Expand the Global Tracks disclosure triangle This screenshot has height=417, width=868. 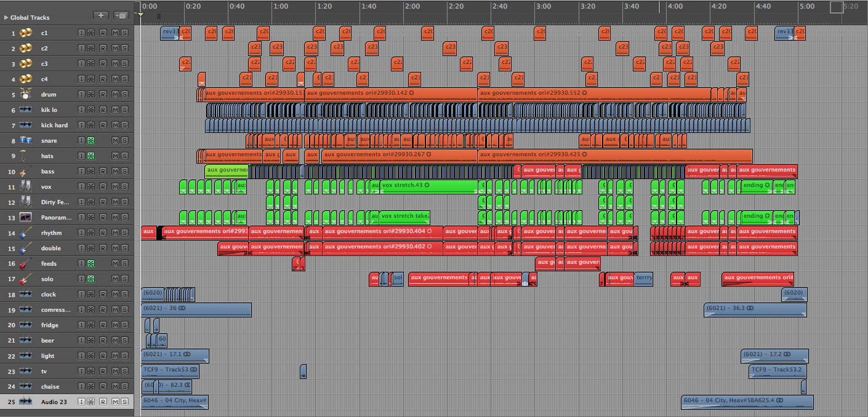[6, 17]
